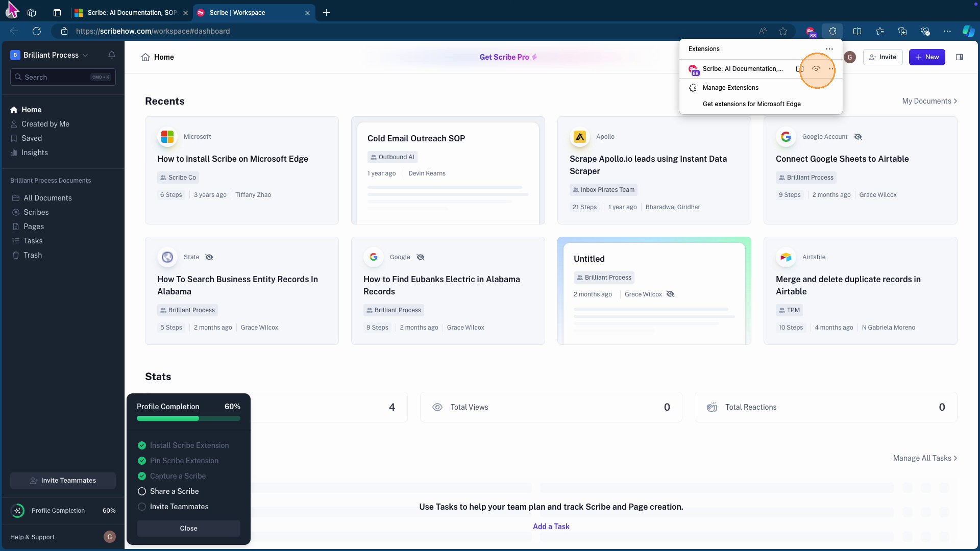Open Scribe extension in the sidebar icon
Screen dimensions: 980x551
pyautogui.click(x=800, y=69)
